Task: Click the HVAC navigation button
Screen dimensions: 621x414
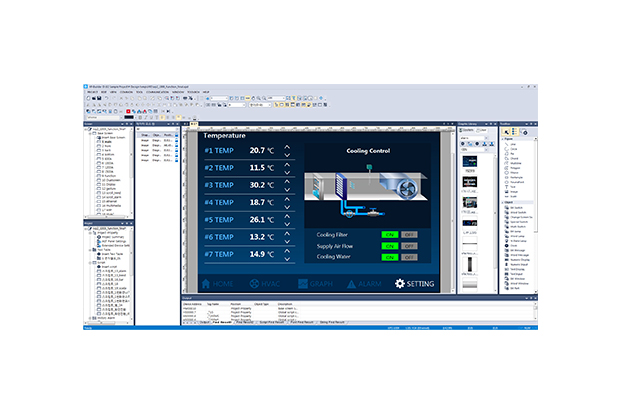Action: coord(265,284)
